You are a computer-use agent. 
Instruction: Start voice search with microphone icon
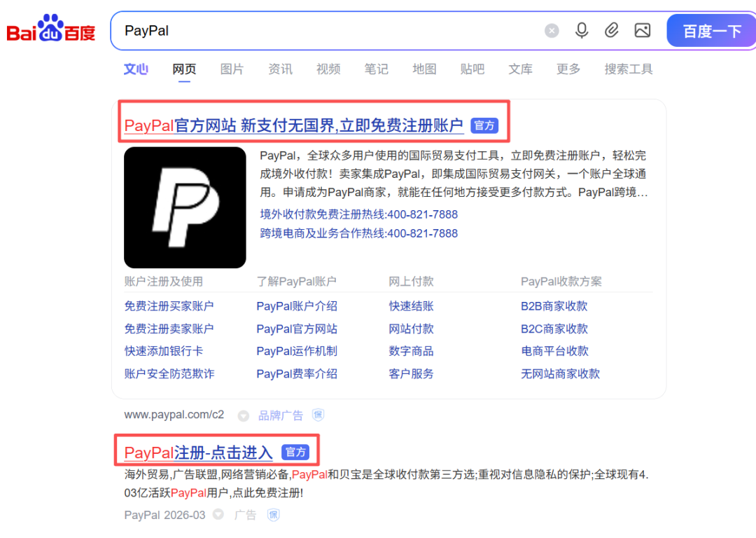click(x=582, y=30)
